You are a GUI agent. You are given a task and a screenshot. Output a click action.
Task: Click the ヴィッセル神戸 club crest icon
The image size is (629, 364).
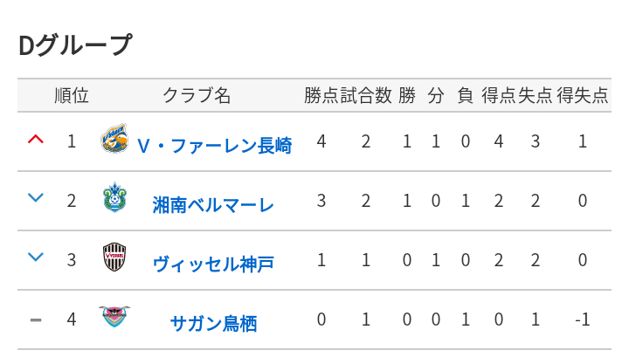tap(114, 258)
